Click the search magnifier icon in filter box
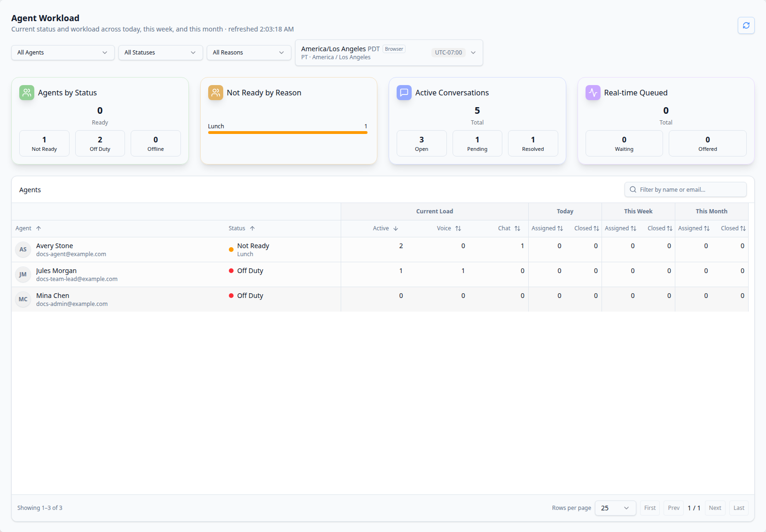The image size is (766, 532). point(633,189)
